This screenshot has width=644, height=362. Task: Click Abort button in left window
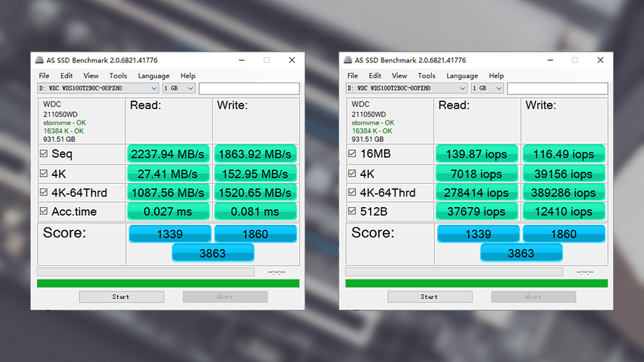(x=225, y=297)
